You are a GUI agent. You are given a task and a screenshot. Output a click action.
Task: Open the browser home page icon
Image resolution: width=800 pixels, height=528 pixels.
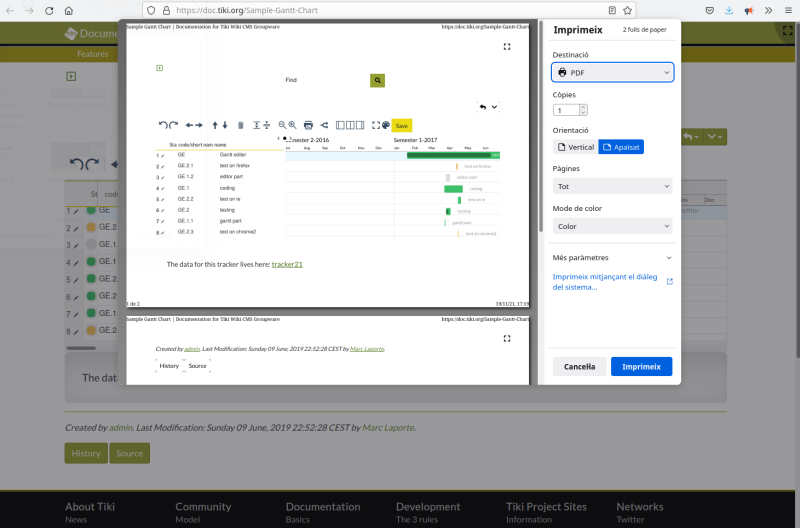68,10
